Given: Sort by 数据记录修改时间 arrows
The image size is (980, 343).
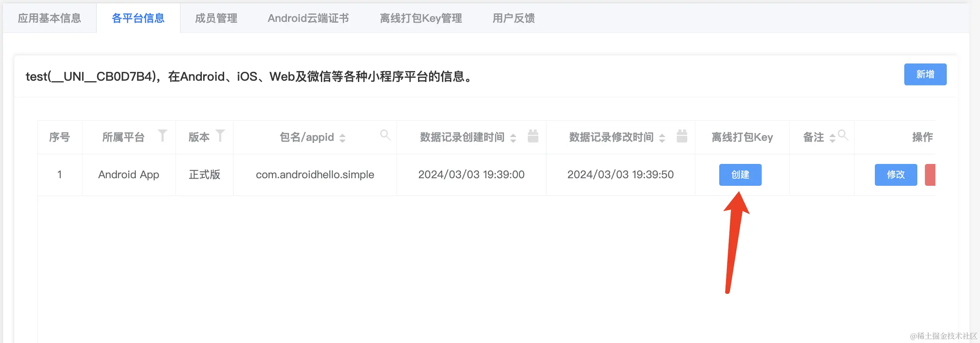Looking at the screenshot, I should coord(662,138).
